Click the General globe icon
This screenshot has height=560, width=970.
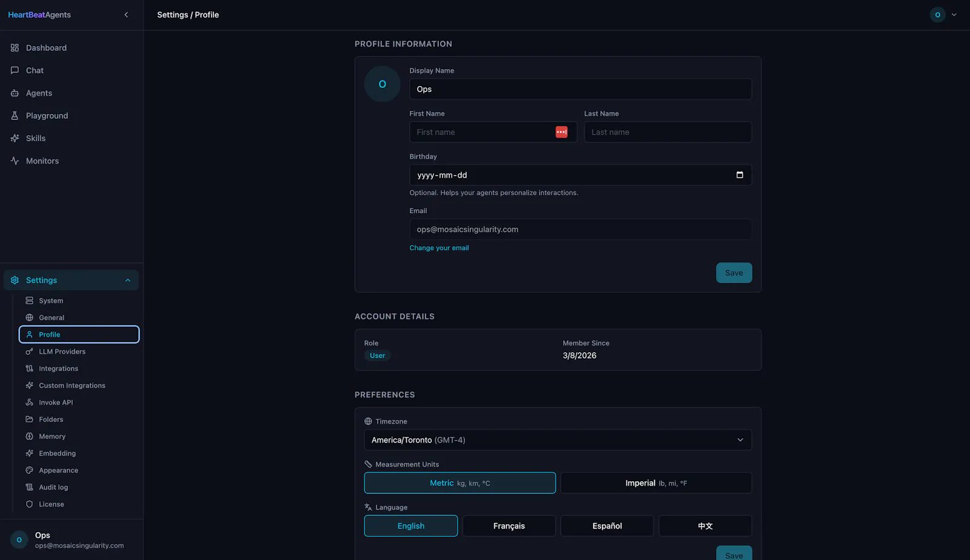click(x=29, y=318)
